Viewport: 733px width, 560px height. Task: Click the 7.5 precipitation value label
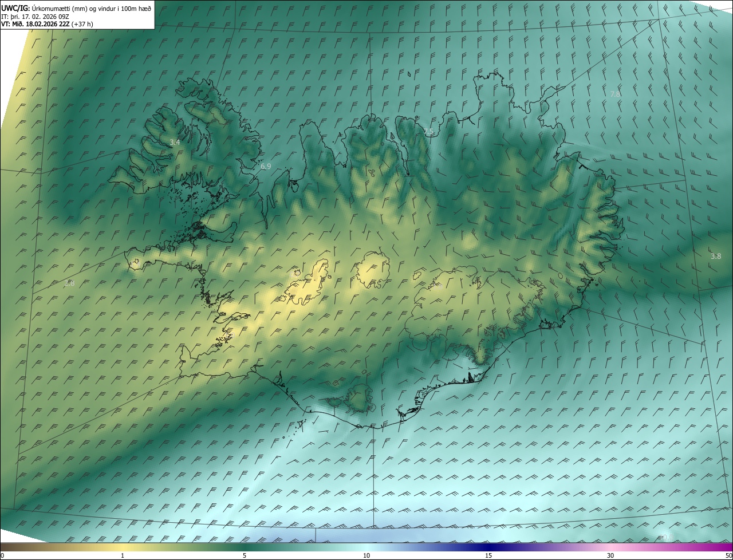(x=428, y=132)
